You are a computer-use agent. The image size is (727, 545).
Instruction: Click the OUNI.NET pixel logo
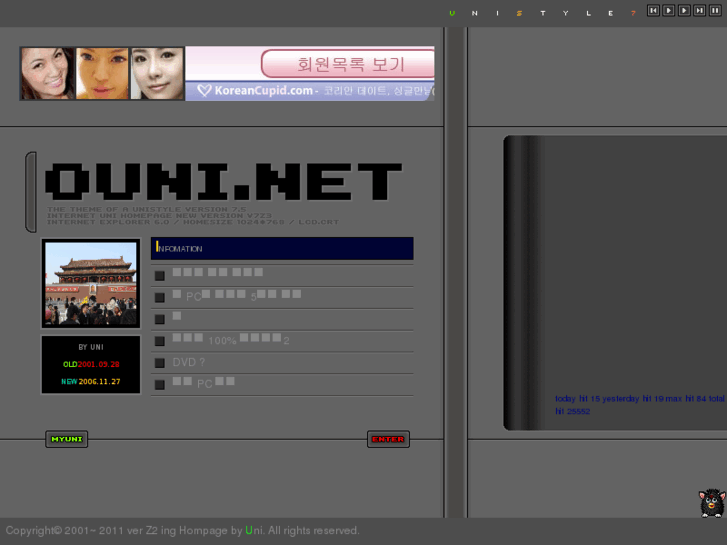point(223,181)
